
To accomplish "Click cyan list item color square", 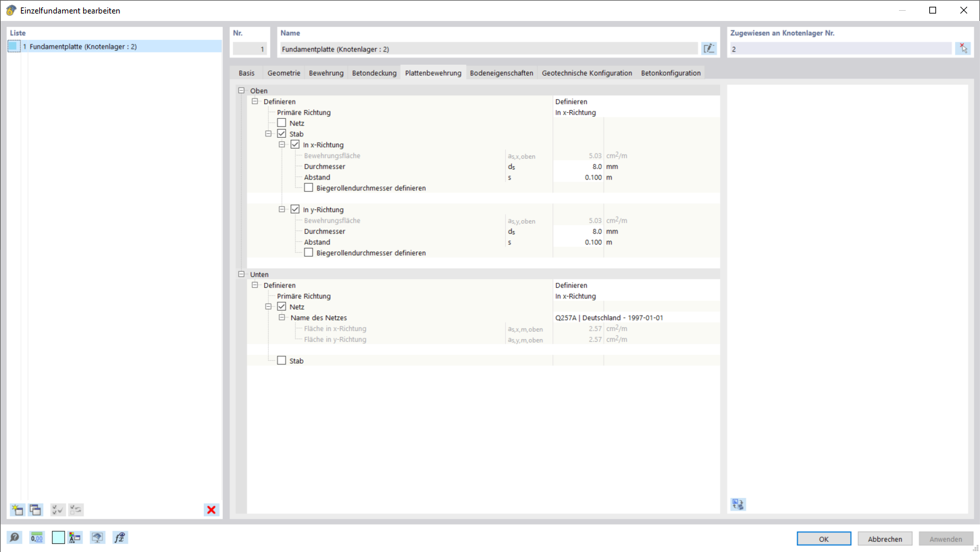I will [x=14, y=46].
